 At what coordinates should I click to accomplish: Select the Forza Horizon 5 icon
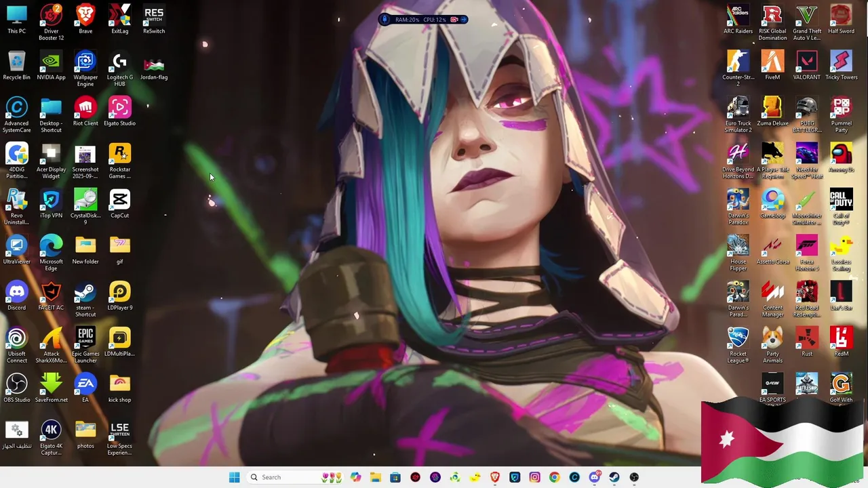(x=807, y=253)
